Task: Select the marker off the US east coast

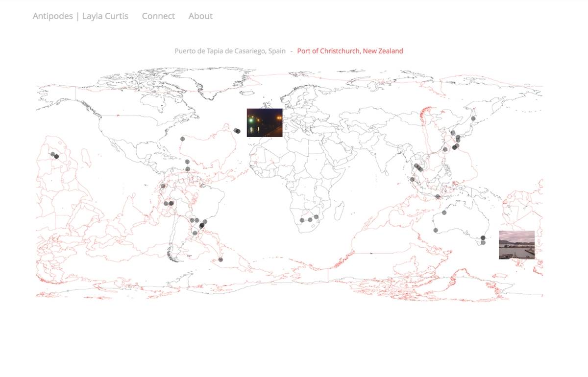Action: pos(183,139)
